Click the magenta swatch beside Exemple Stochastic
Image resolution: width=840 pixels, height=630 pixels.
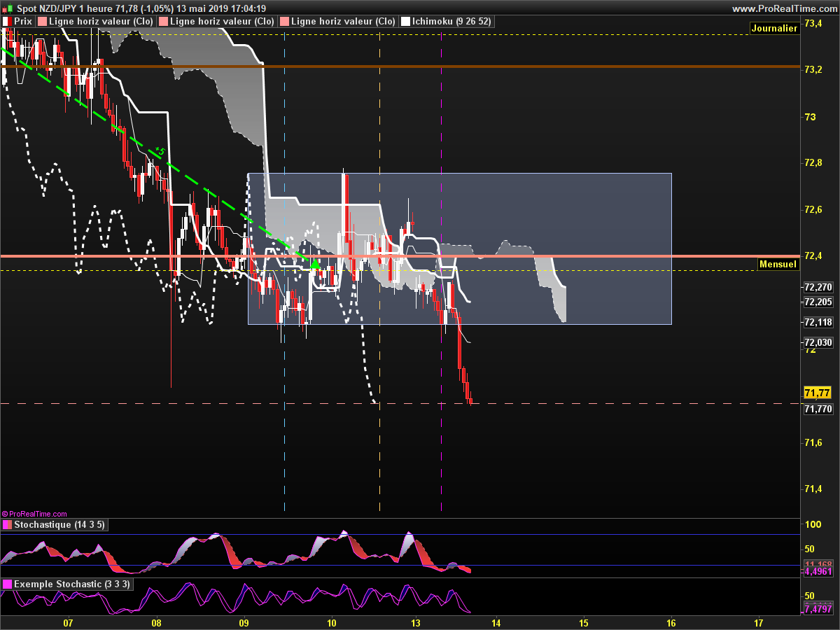(7, 584)
